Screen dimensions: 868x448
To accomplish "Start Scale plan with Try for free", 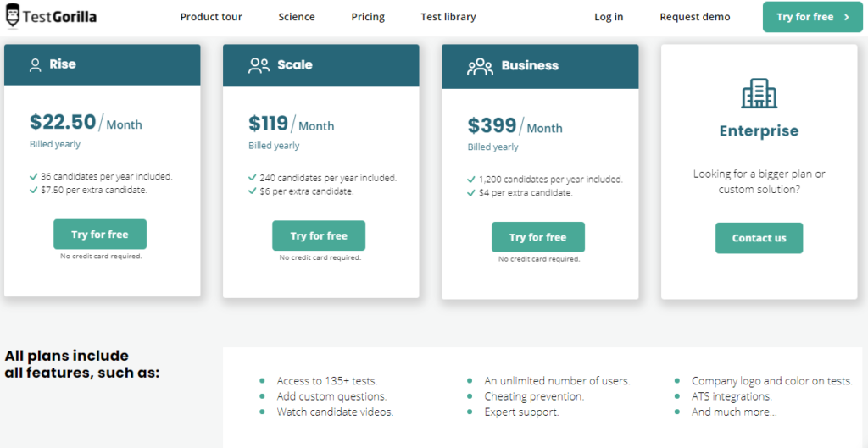I will pyautogui.click(x=319, y=235).
